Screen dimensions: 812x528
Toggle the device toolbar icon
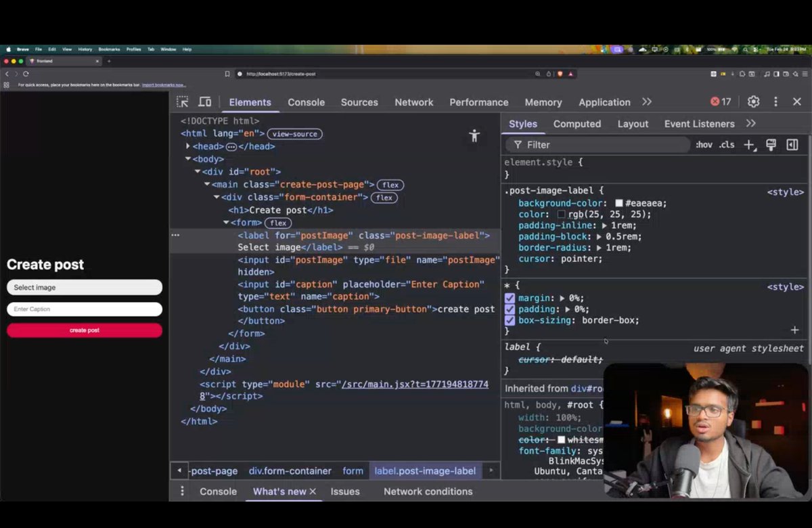(x=204, y=102)
